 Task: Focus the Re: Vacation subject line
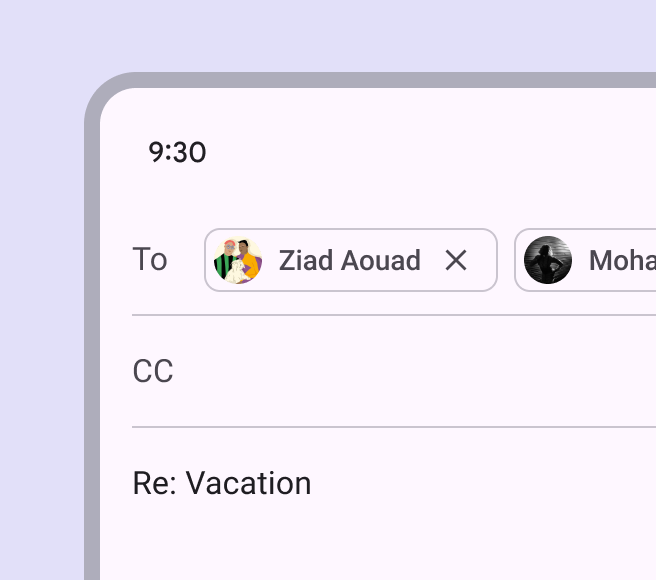[222, 484]
